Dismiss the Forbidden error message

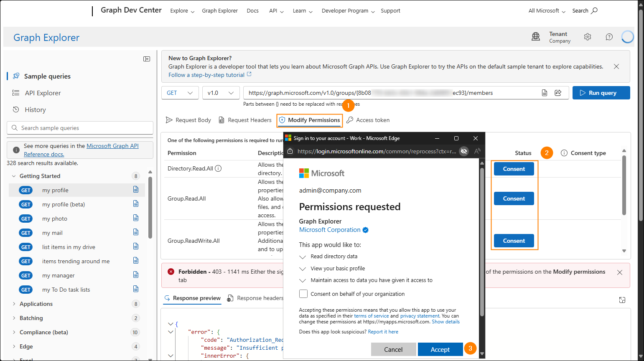[620, 272]
